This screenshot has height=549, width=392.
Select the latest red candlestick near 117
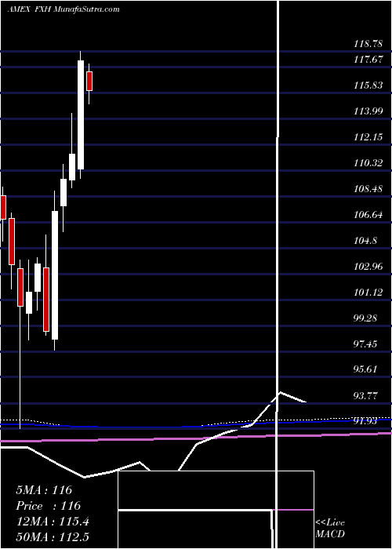(89, 82)
